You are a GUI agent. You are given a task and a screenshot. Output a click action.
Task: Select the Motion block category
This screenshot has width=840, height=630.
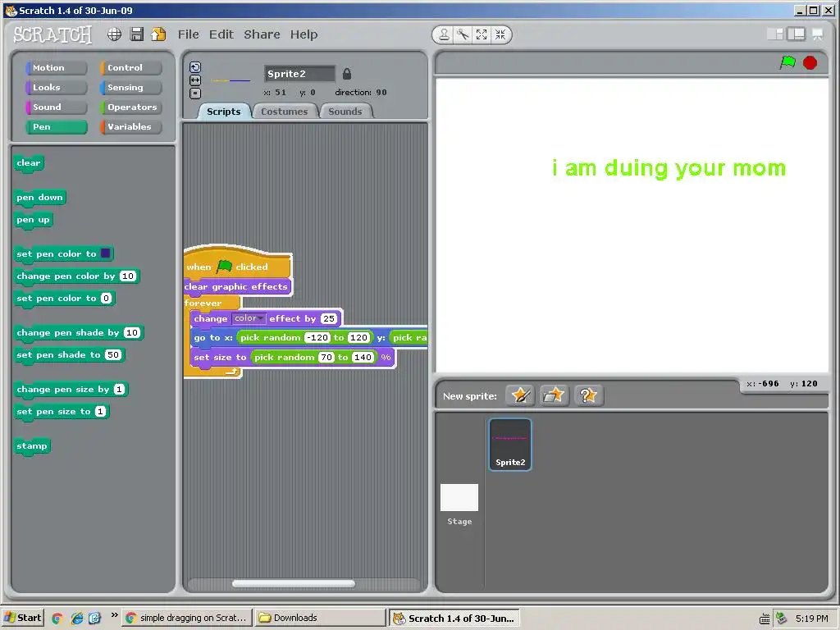(x=56, y=67)
